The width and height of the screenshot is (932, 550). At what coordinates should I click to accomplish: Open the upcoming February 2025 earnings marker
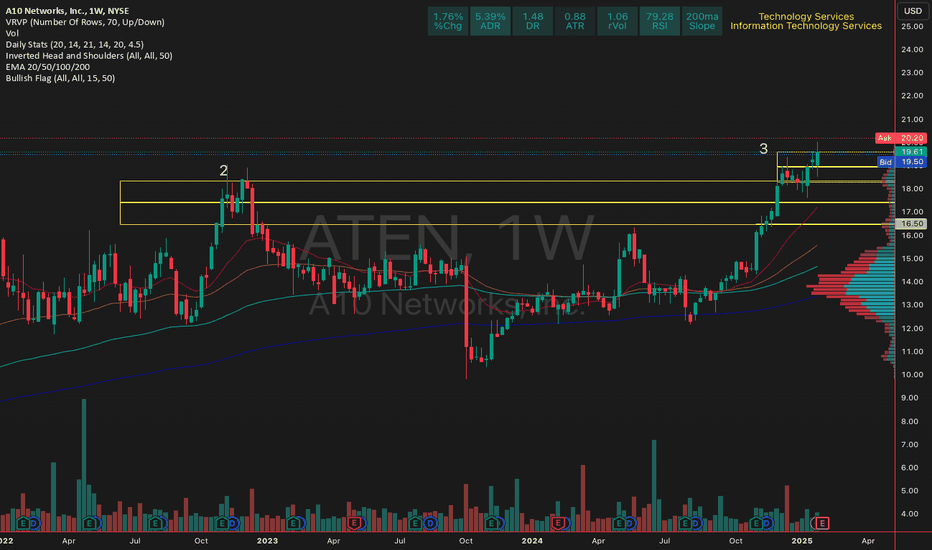tap(823, 523)
